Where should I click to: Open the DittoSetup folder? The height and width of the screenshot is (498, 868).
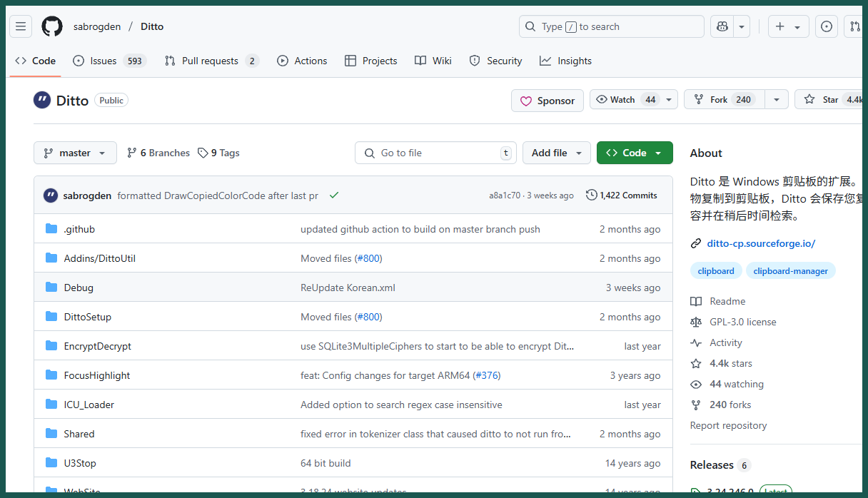click(x=88, y=317)
